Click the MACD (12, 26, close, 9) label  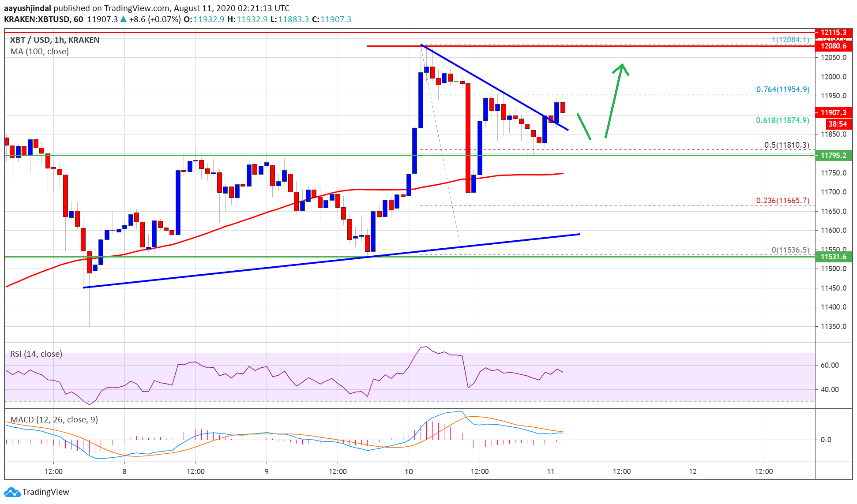pos(54,419)
